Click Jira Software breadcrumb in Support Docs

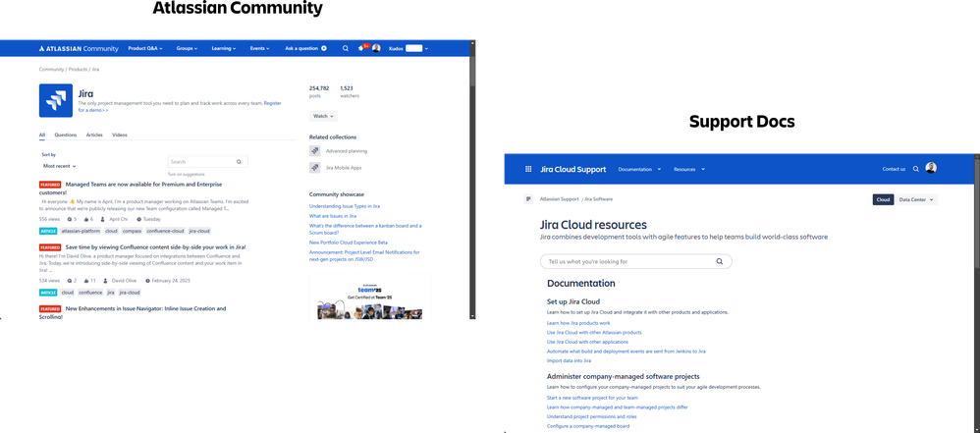(599, 198)
